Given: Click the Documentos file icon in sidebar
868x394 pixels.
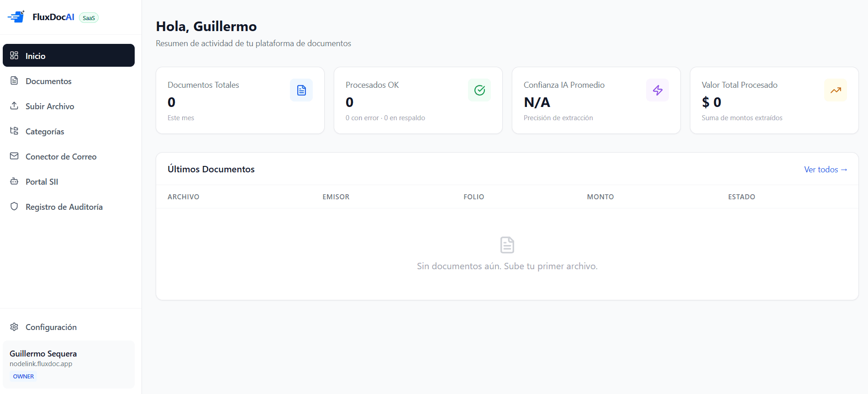Looking at the screenshot, I should point(14,80).
